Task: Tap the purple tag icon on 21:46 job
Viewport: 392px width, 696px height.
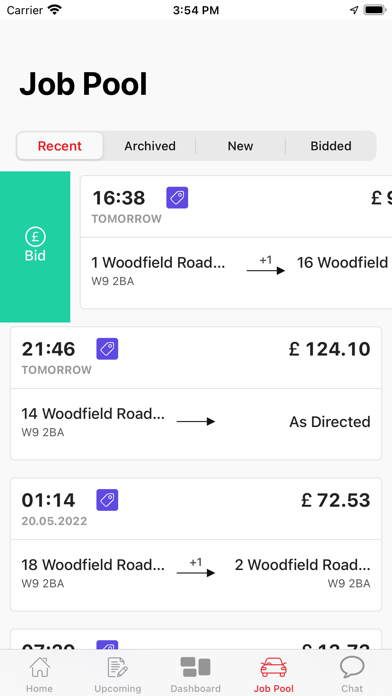Action: 107,349
